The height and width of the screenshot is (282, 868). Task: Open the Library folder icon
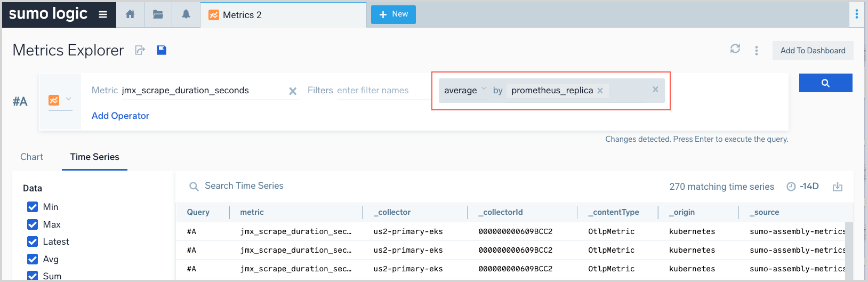(x=158, y=14)
